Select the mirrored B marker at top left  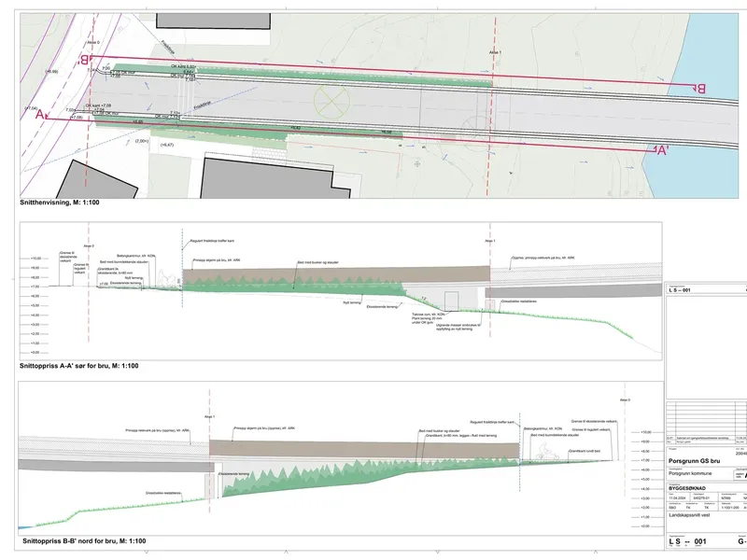click(x=85, y=60)
